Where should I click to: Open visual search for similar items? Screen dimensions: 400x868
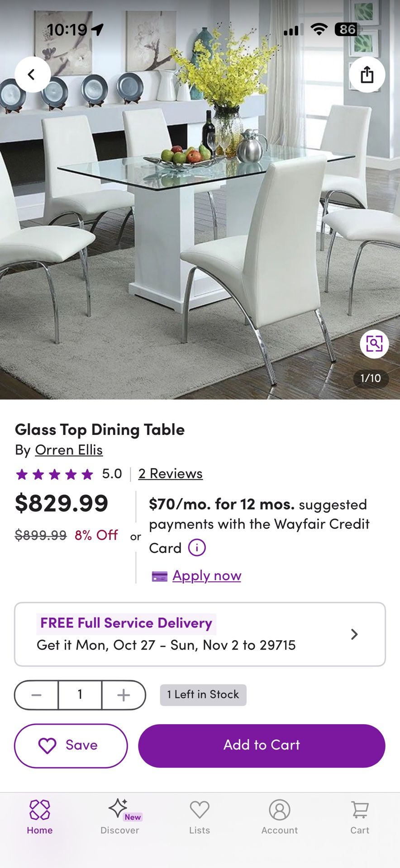pyautogui.click(x=374, y=344)
